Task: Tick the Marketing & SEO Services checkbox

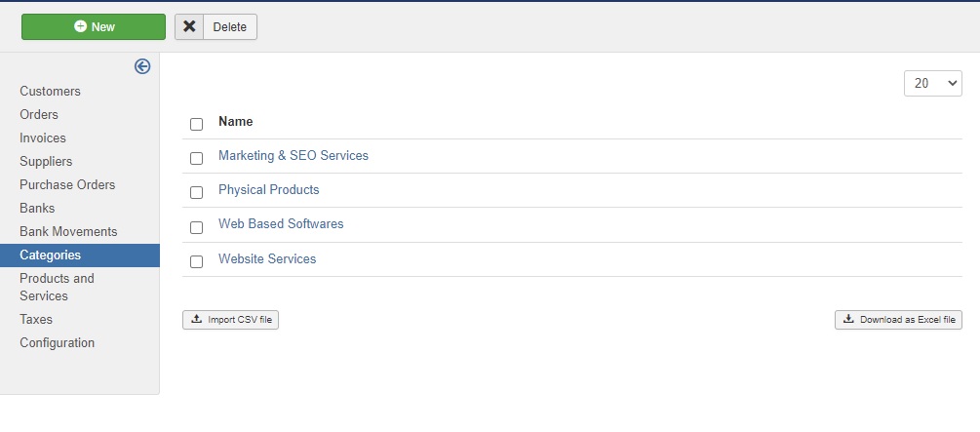Action: point(196,158)
